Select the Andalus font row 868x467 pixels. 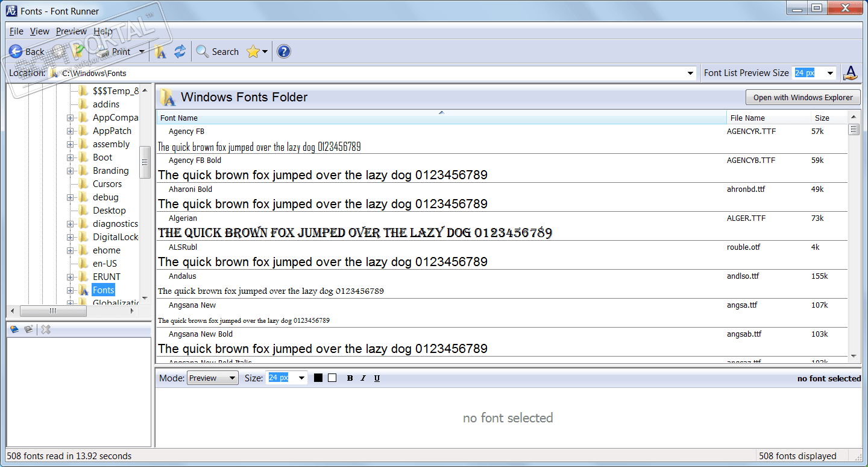502,284
